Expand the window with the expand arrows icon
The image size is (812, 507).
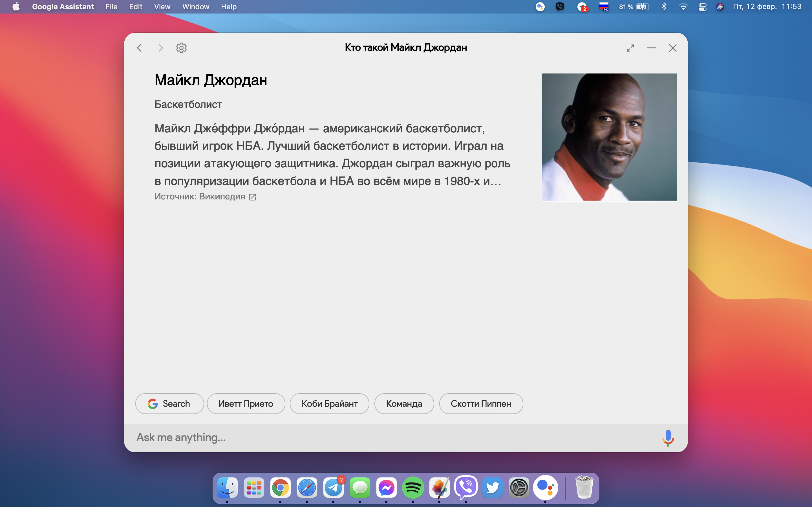[630, 48]
